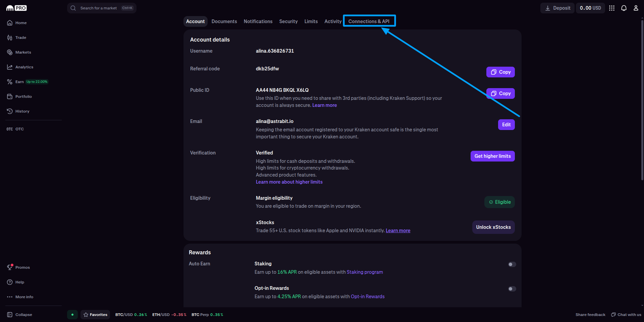Open the Activity tab
Image resolution: width=644 pixels, height=322 pixels.
[x=333, y=21]
